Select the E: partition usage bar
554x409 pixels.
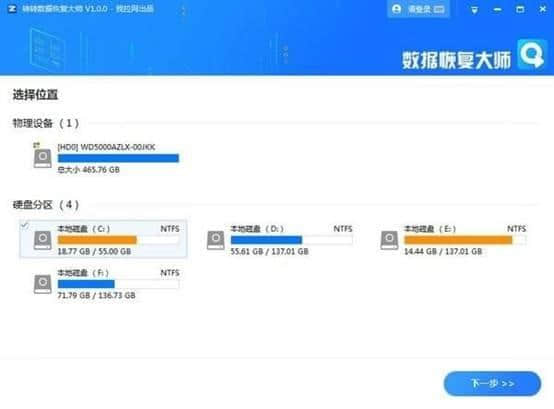(465, 240)
